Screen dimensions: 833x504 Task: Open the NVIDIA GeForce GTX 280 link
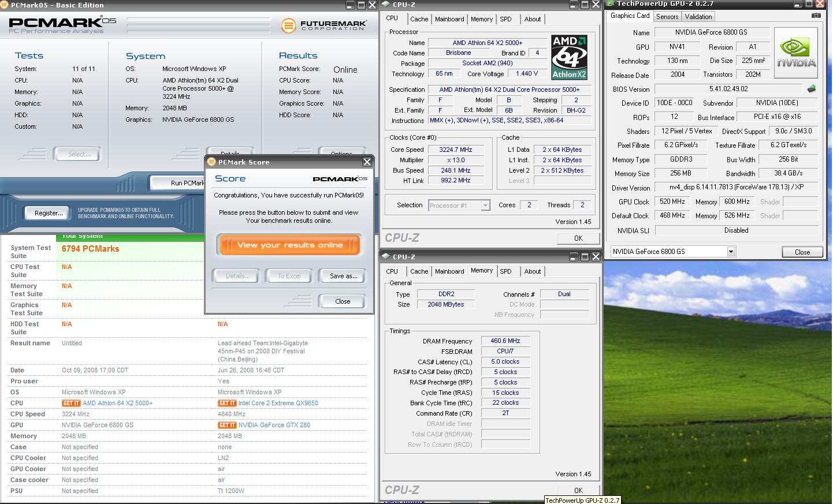click(x=274, y=425)
